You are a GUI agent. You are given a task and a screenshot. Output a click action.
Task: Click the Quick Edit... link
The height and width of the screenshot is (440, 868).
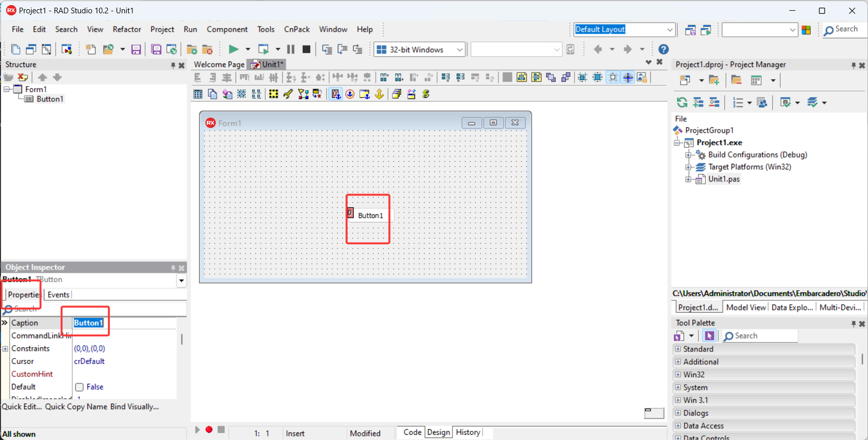tap(22, 407)
